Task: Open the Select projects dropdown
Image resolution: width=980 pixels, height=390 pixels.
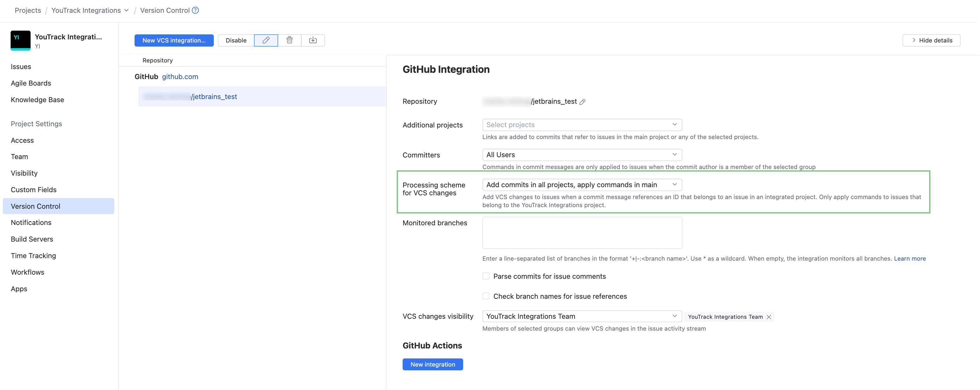Action: pyautogui.click(x=582, y=125)
